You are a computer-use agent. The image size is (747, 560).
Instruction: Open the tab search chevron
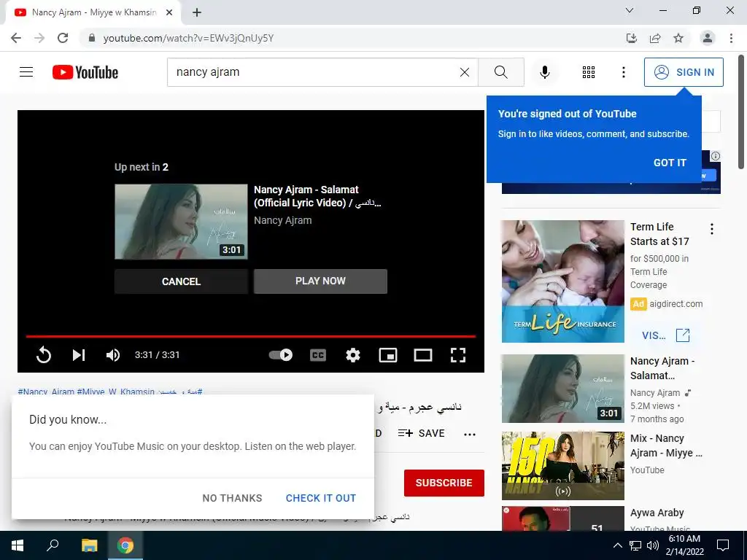[x=630, y=10]
